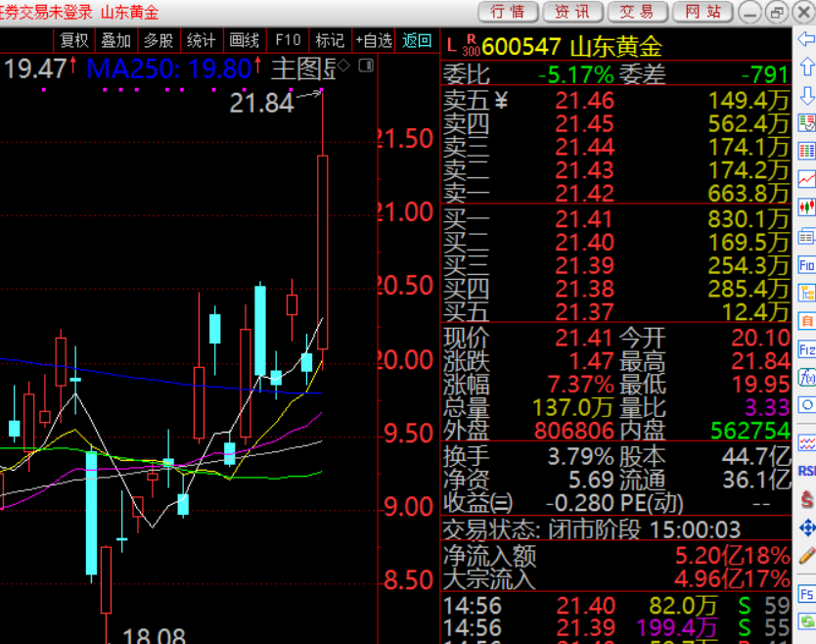This screenshot has width=816, height=644.
Task: Click the F10 icon in right sidebar
Action: (806, 265)
